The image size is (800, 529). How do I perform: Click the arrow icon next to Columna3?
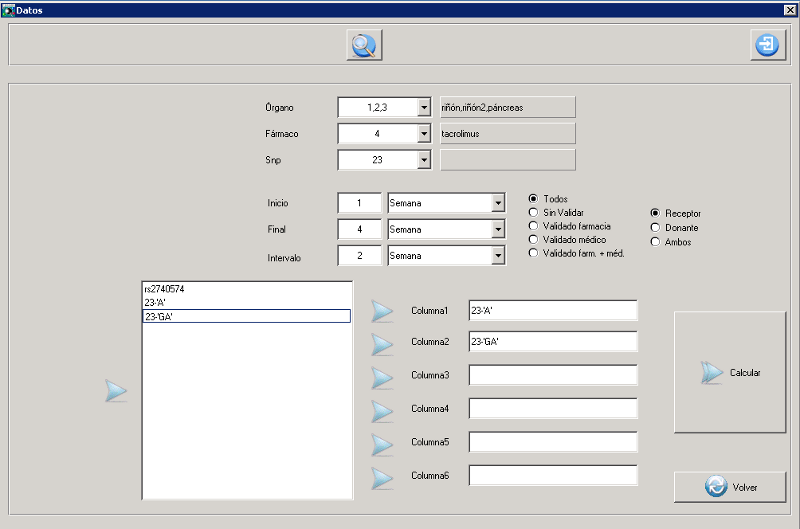coord(383,377)
